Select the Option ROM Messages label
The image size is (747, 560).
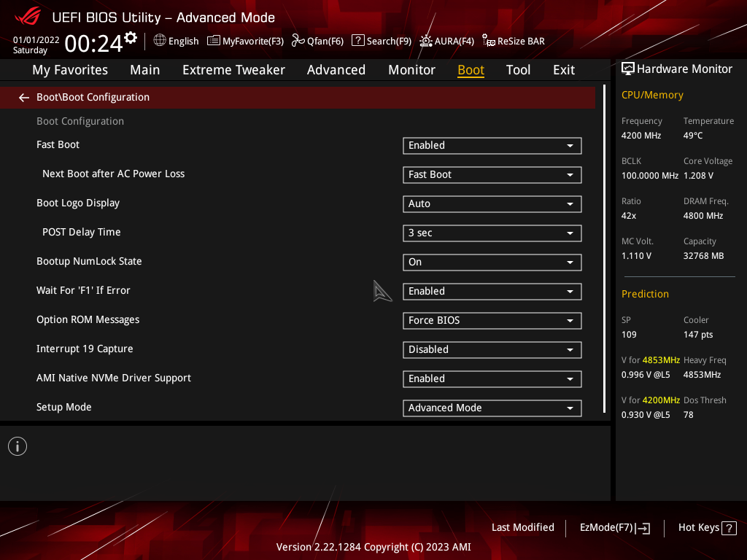(x=88, y=320)
